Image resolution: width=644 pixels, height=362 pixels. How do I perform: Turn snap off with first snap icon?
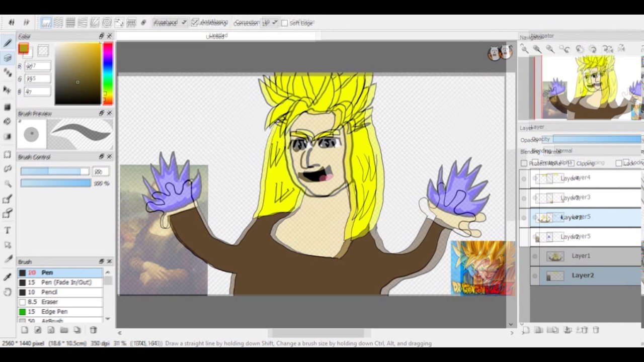(x=46, y=23)
